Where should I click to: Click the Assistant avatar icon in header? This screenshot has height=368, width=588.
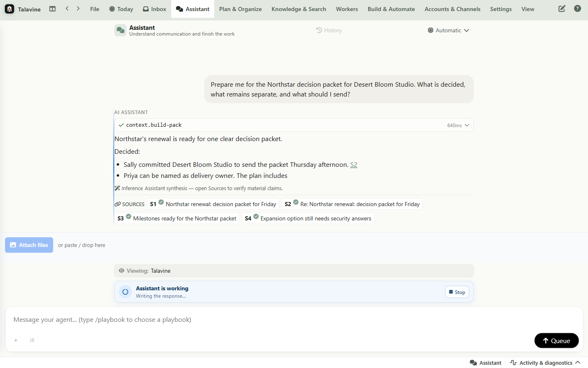click(120, 30)
